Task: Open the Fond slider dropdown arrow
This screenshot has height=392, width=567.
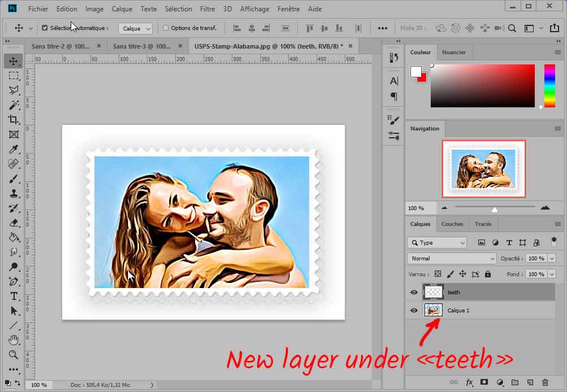Action: point(552,274)
